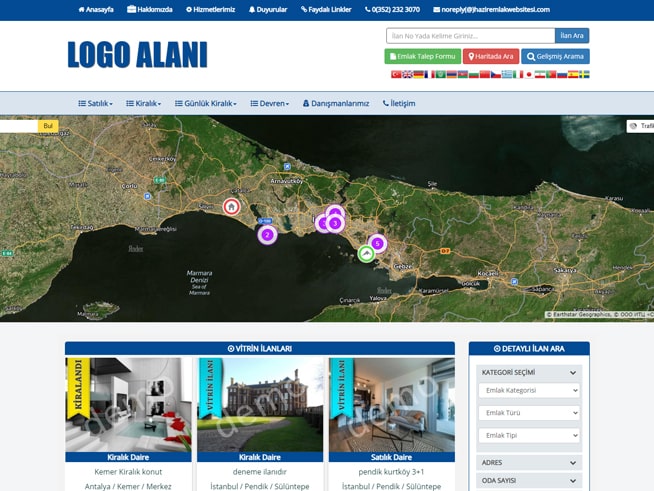Click the purple cluster marker labeled 2
This screenshot has width=654, height=491.
267,235
